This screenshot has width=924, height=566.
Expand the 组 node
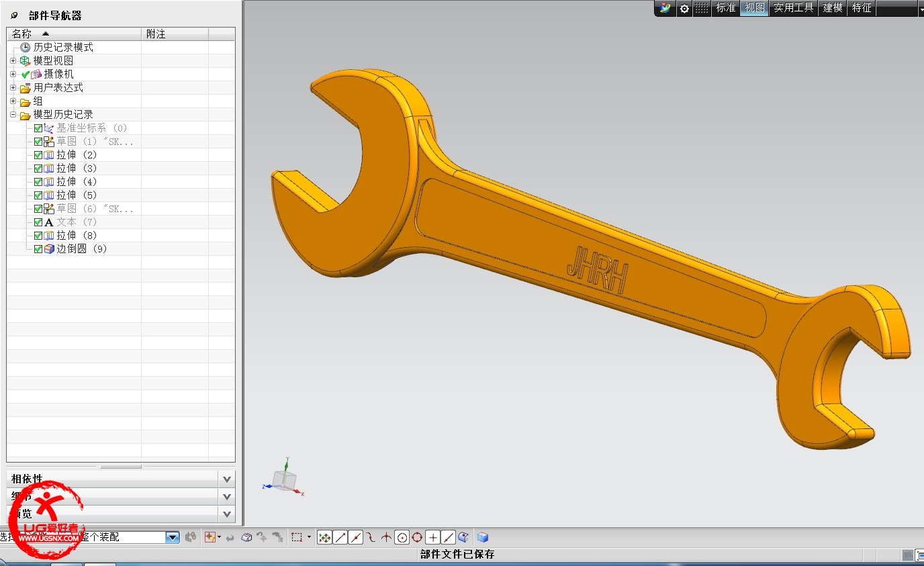[x=13, y=101]
